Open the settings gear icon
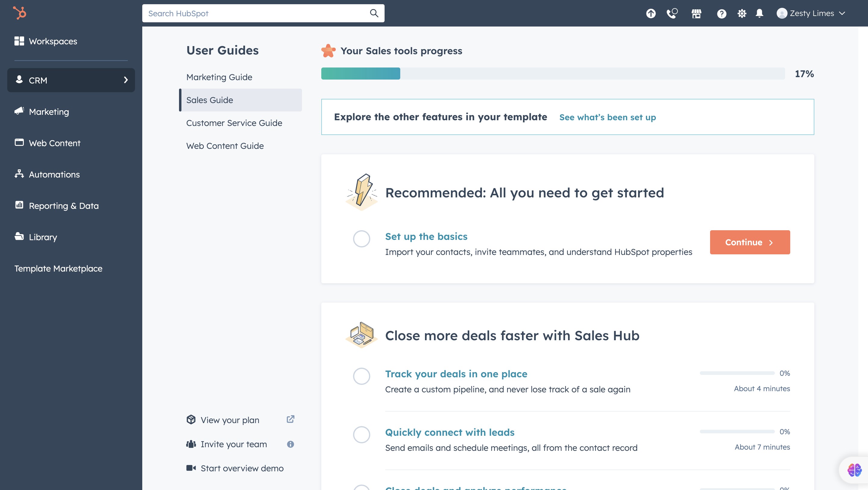The width and height of the screenshot is (868, 490). (742, 14)
